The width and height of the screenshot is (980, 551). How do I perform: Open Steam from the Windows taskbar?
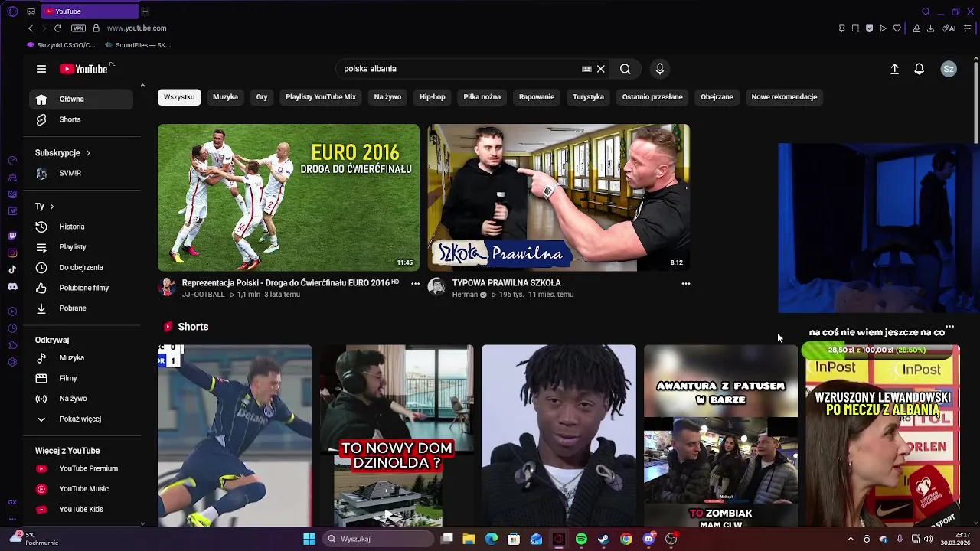(603, 540)
